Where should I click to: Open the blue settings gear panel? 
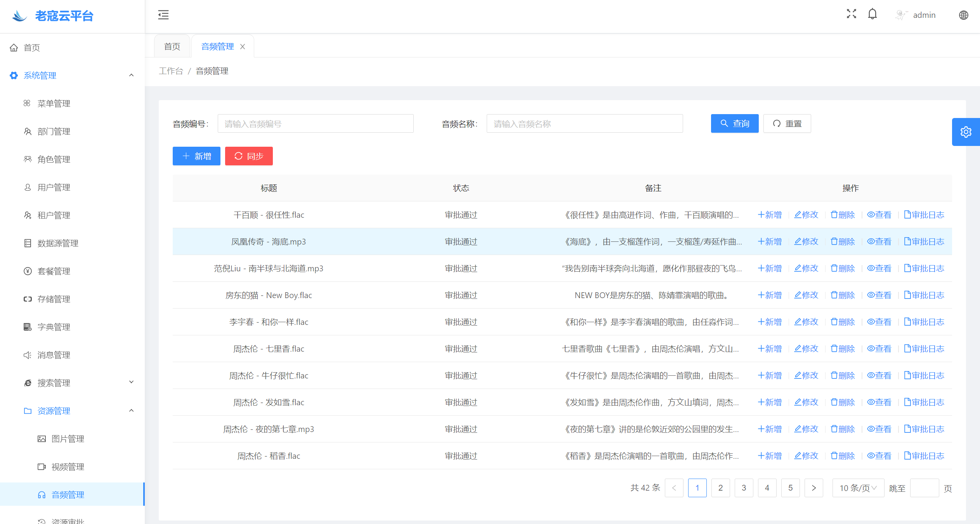[966, 132]
